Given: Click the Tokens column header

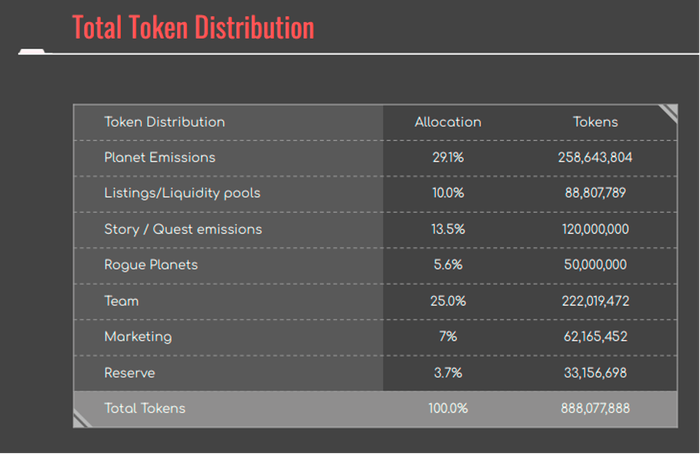Looking at the screenshot, I should (595, 122).
